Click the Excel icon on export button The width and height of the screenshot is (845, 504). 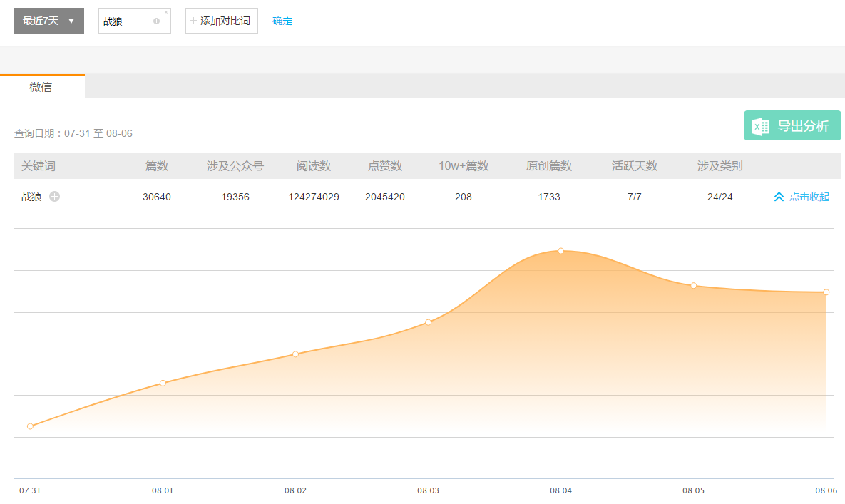click(x=761, y=126)
